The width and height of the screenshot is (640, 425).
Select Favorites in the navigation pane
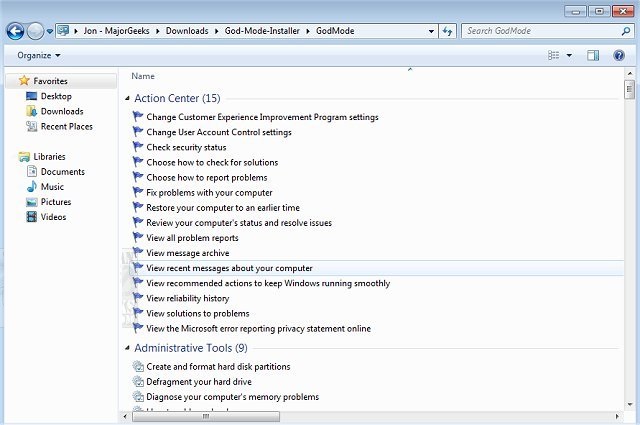[x=50, y=81]
